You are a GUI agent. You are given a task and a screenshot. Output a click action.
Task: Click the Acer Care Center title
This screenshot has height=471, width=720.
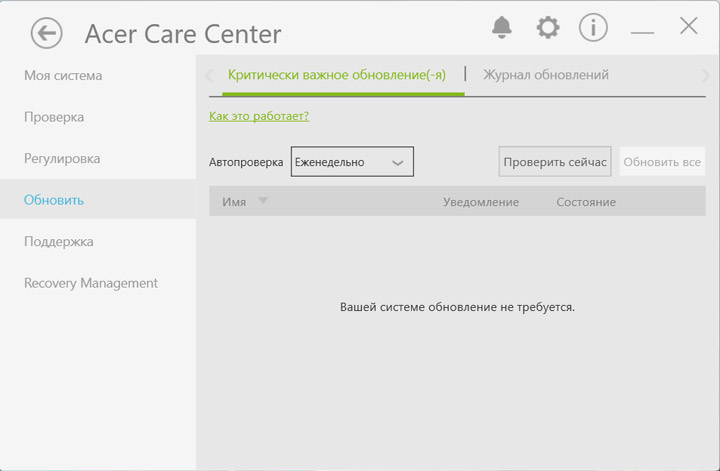(x=183, y=34)
